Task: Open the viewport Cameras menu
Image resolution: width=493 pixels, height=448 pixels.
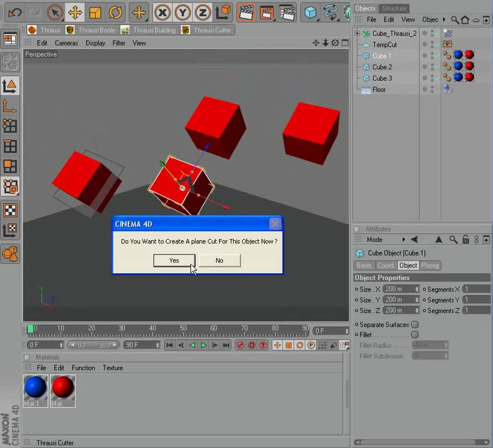Action: click(67, 43)
